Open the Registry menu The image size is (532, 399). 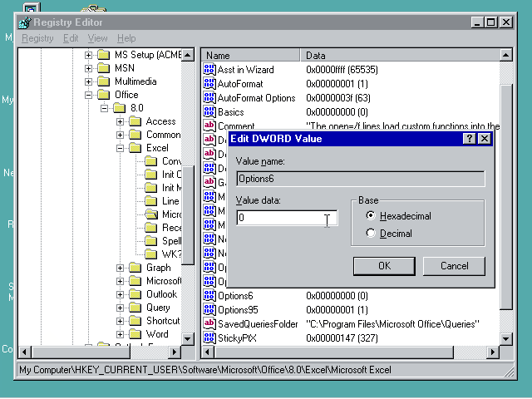[37, 38]
